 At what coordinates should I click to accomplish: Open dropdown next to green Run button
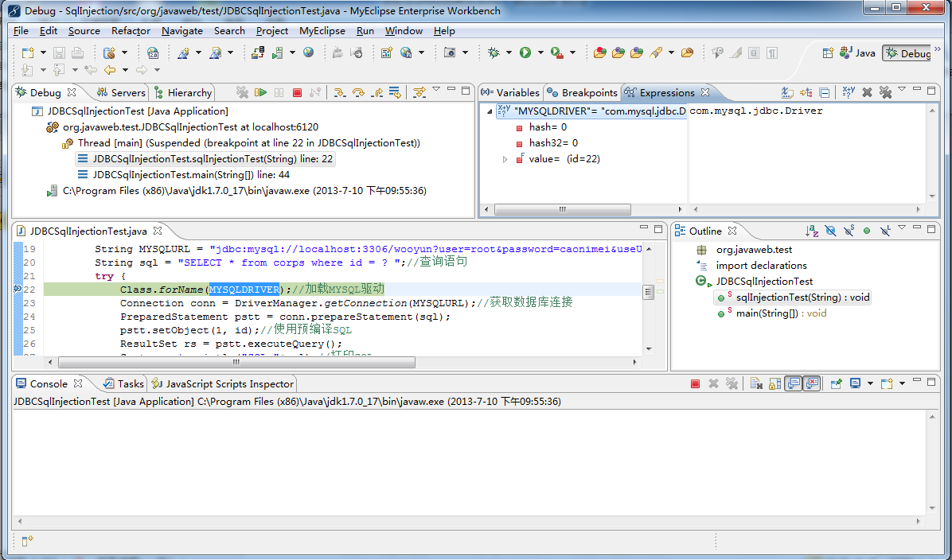pos(540,52)
